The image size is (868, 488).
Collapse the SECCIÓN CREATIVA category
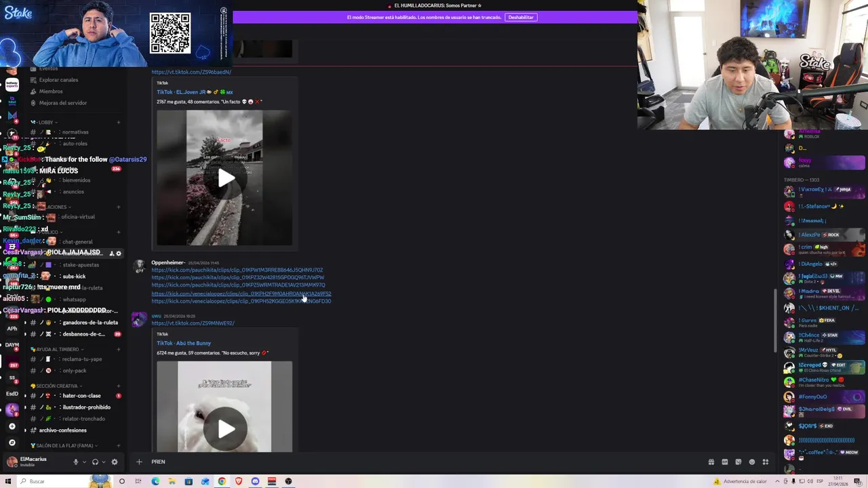56,386
